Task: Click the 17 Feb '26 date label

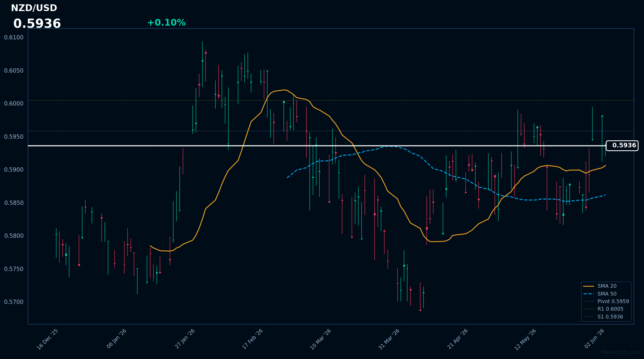Action: [253, 339]
